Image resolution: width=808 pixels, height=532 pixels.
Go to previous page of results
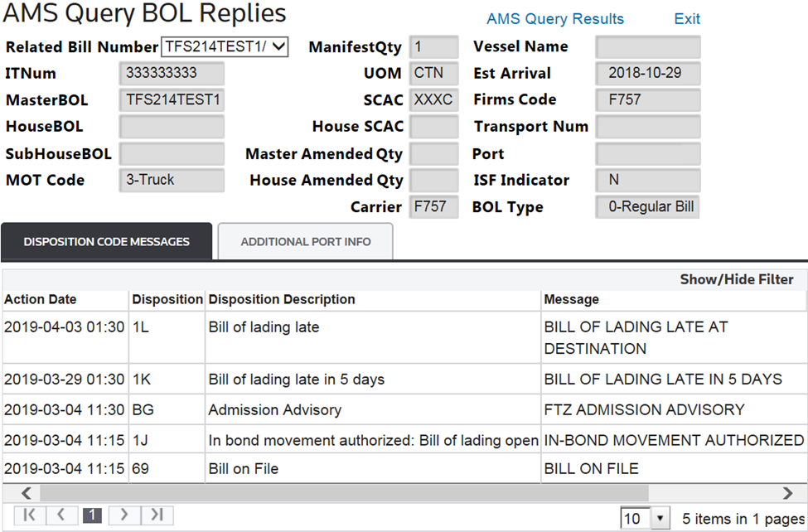60,515
